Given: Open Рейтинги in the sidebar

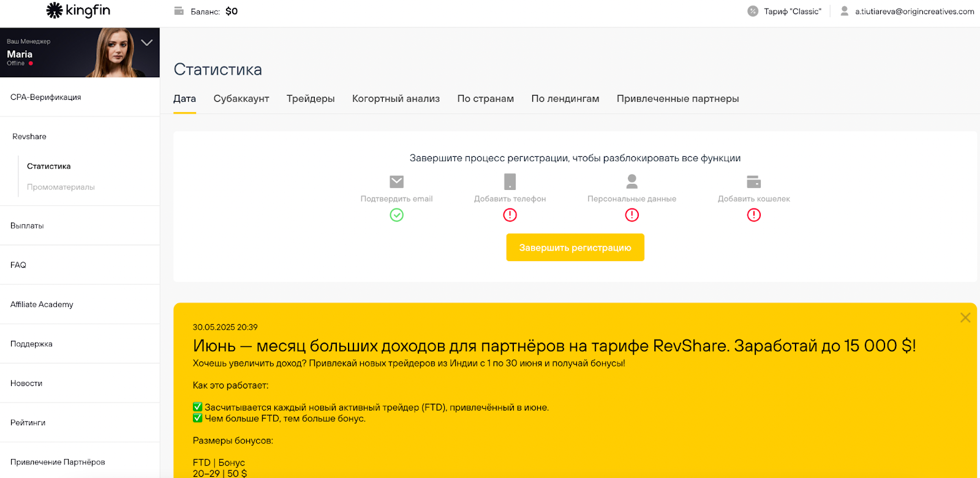Looking at the screenshot, I should [x=80, y=422].
